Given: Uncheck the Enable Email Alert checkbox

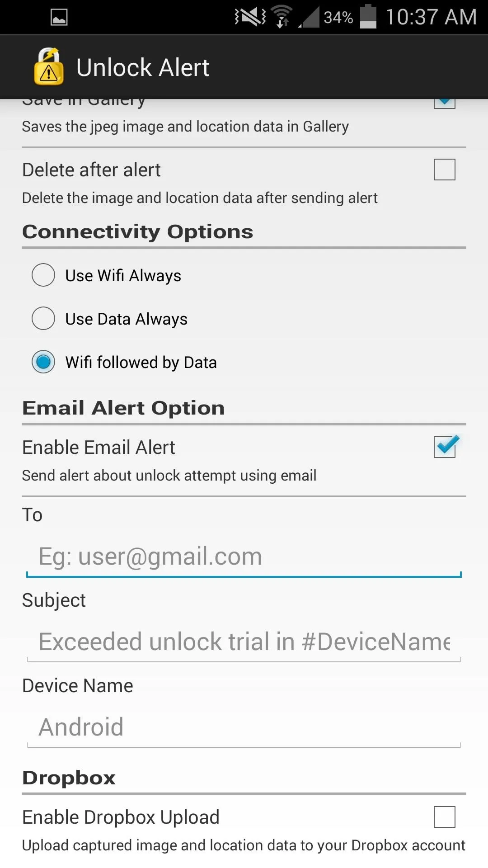Looking at the screenshot, I should (445, 447).
